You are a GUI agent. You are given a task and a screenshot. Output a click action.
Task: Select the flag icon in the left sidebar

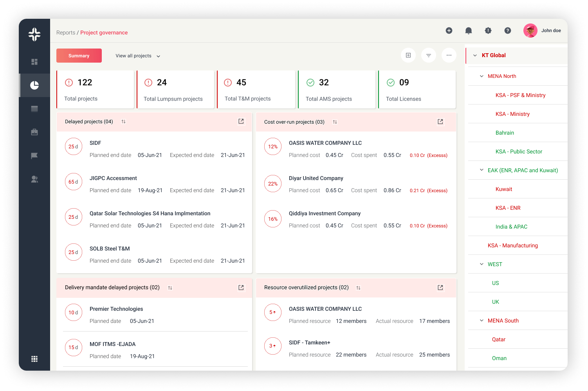pos(34,155)
